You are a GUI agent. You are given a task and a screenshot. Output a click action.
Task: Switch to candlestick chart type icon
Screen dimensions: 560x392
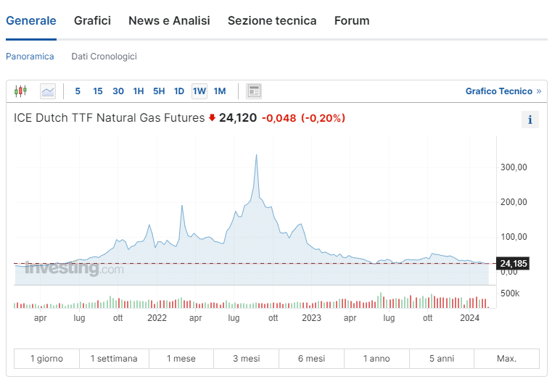(x=20, y=91)
